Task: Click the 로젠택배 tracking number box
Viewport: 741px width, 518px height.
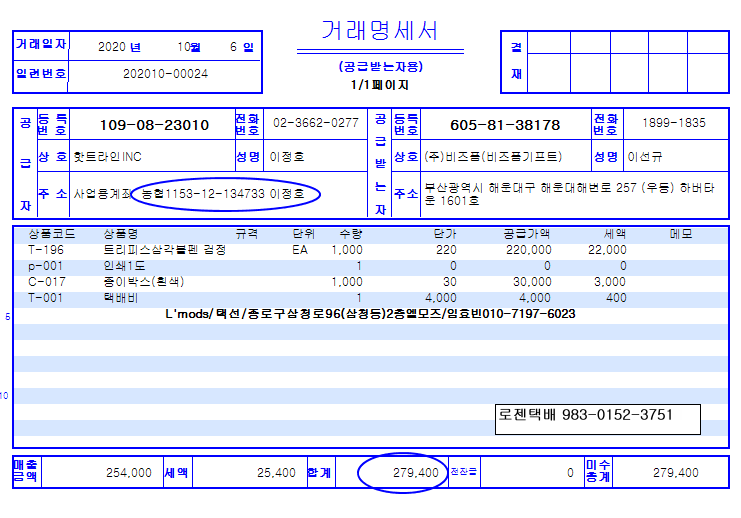Action: click(597, 414)
